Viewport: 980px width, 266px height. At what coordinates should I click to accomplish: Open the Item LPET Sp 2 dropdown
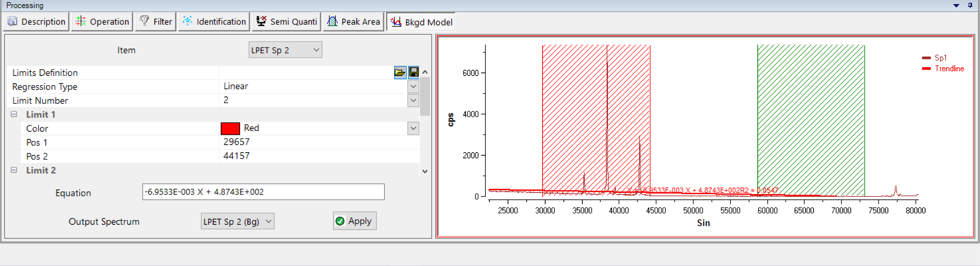(x=285, y=50)
